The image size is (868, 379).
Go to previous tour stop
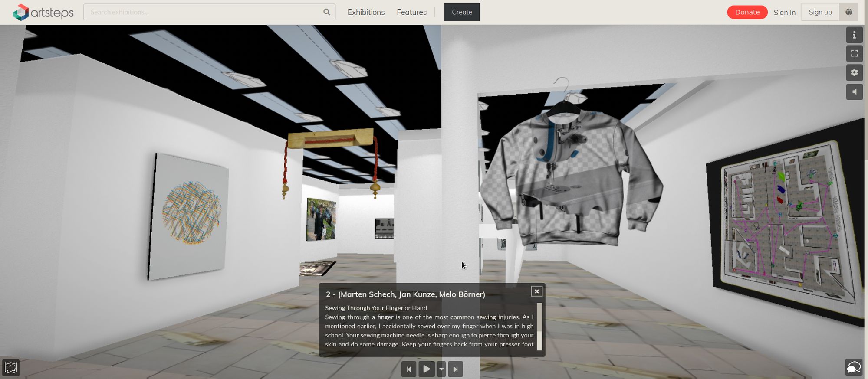click(x=408, y=369)
